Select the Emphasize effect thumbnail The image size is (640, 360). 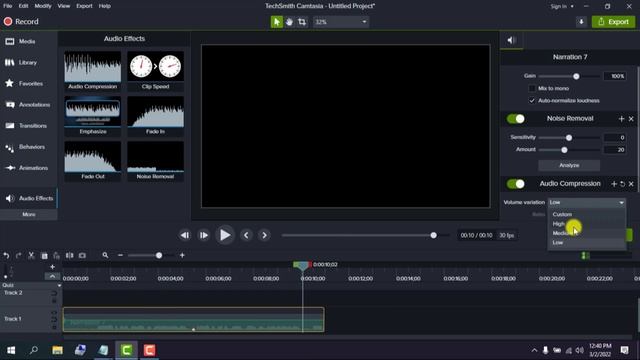[x=93, y=116]
